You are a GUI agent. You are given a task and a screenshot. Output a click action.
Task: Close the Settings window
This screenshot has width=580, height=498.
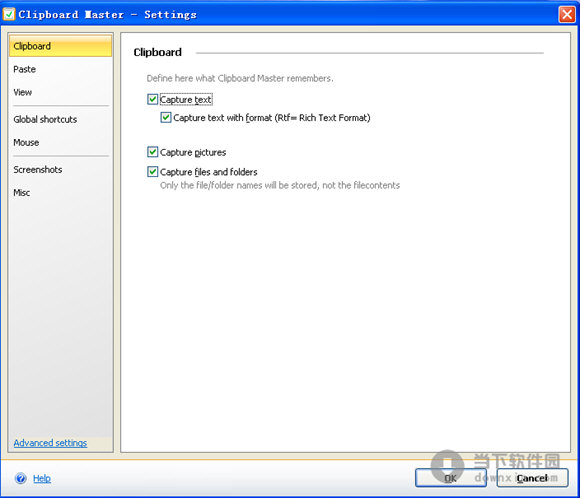click(566, 14)
